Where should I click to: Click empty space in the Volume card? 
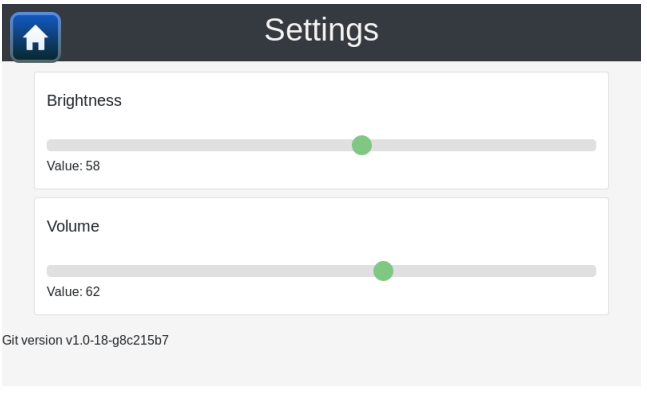coord(371,229)
